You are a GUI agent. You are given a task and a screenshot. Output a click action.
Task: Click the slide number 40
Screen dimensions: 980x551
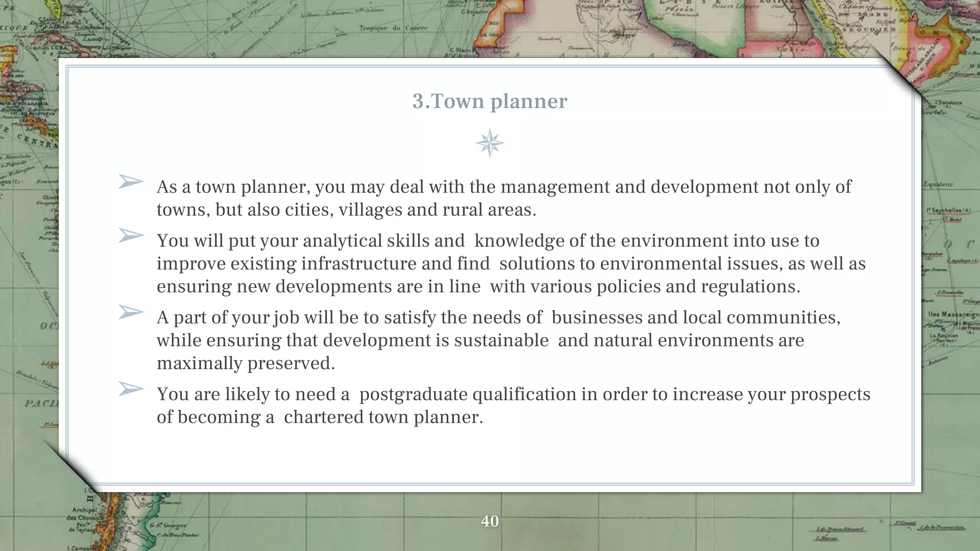pos(490,521)
